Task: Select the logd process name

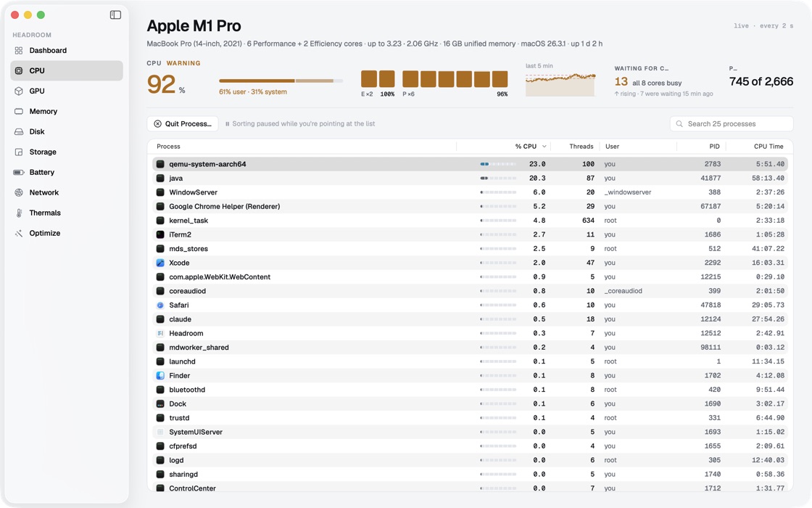Action: pos(176,460)
